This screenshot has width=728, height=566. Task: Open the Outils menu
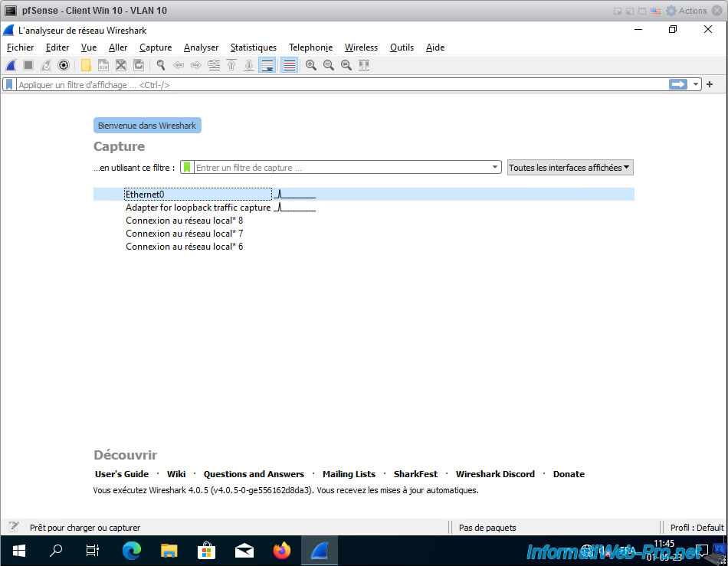(402, 47)
